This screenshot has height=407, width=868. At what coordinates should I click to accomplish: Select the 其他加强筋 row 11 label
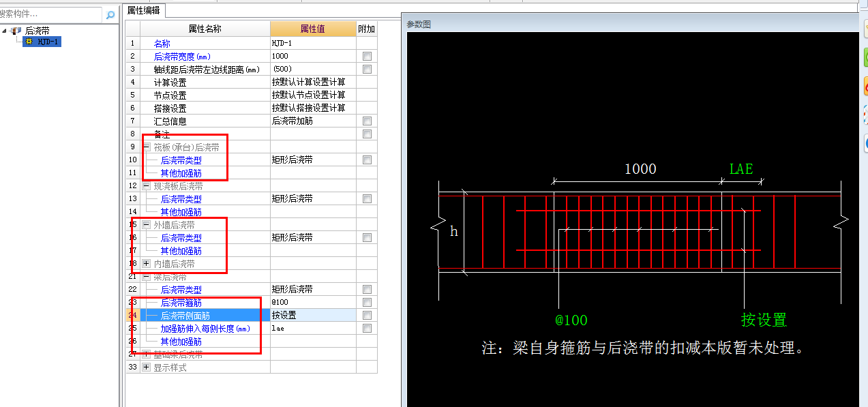(181, 172)
